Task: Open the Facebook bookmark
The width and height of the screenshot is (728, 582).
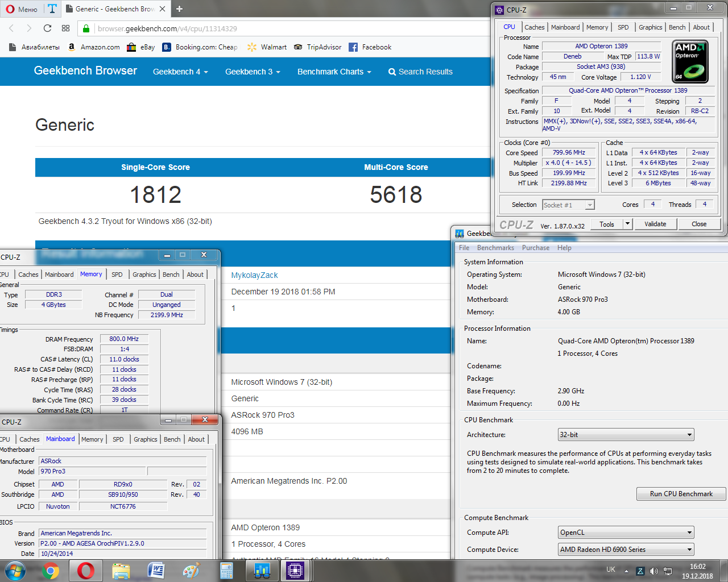Action: 370,47
